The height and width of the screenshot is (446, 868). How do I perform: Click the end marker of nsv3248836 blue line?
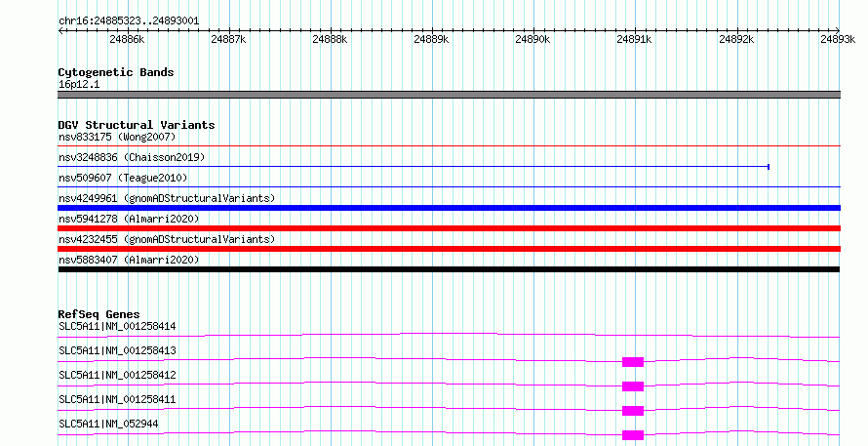(769, 167)
